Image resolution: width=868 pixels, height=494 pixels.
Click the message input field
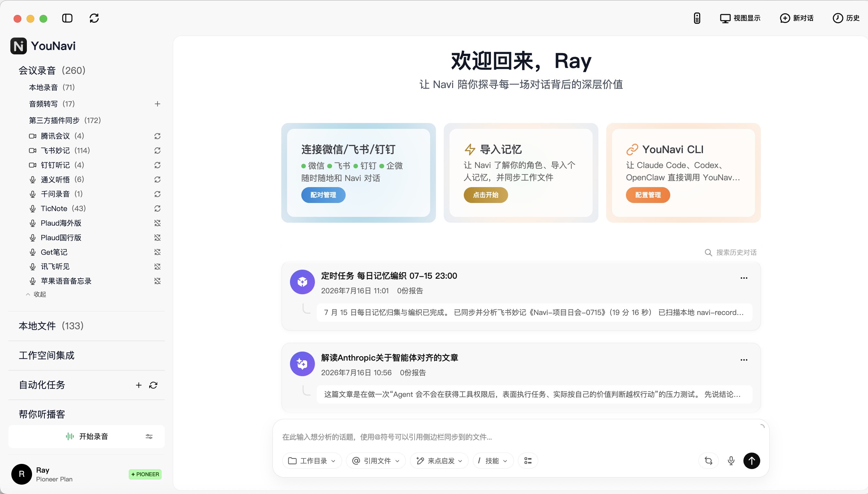(x=520, y=437)
